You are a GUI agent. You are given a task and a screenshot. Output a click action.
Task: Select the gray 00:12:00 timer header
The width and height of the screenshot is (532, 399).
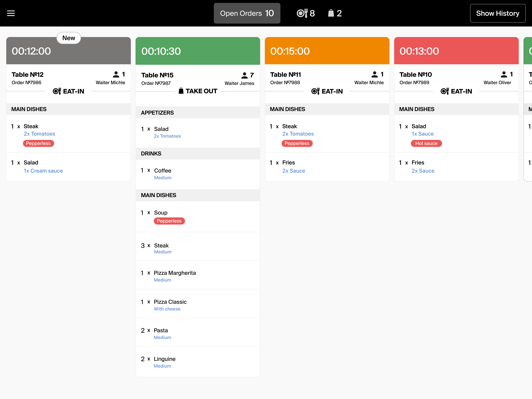[x=69, y=51]
